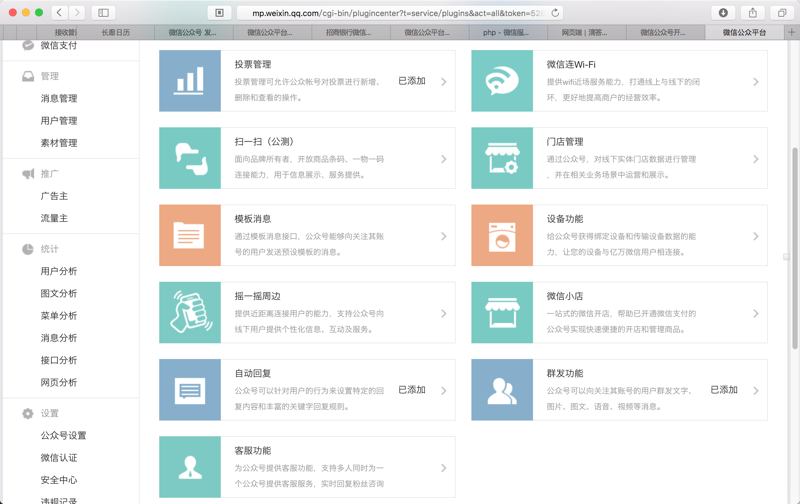Switch to the php - 微信服... tab
Screen dimensions: 800x504
coord(506,32)
